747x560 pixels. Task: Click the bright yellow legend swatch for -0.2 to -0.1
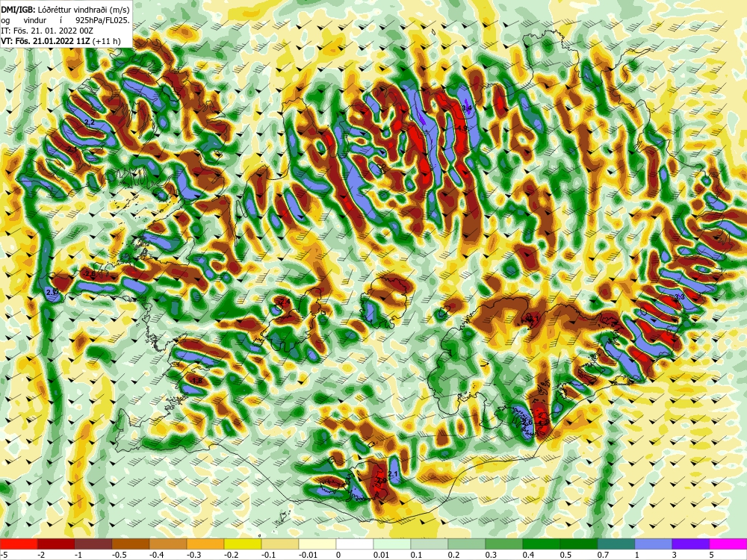(243, 544)
